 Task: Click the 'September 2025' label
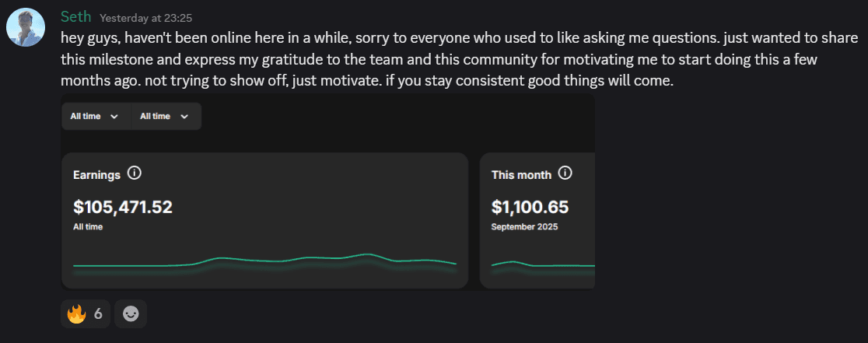pos(524,227)
